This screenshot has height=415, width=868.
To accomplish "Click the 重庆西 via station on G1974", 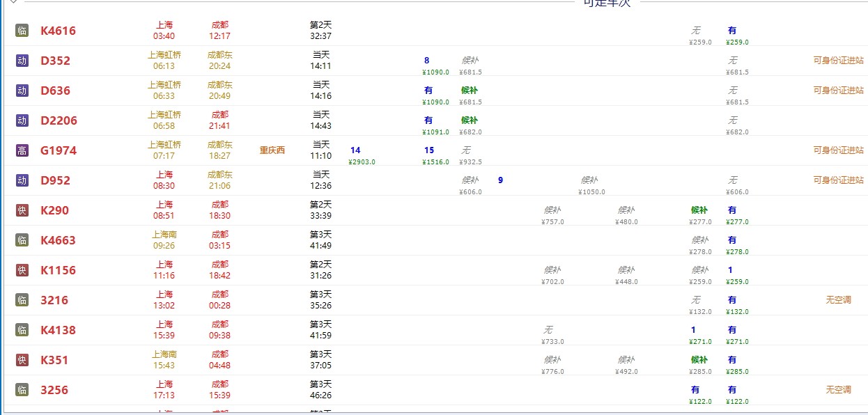I will click(x=272, y=150).
